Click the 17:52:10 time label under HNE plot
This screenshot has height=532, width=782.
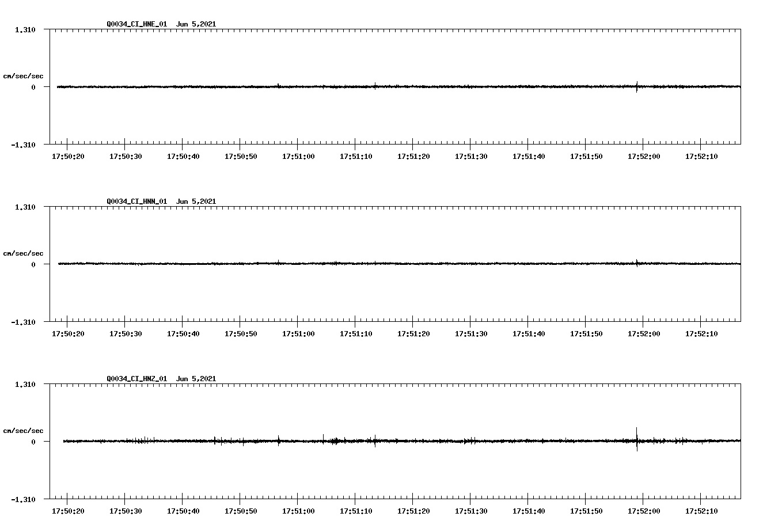click(701, 157)
